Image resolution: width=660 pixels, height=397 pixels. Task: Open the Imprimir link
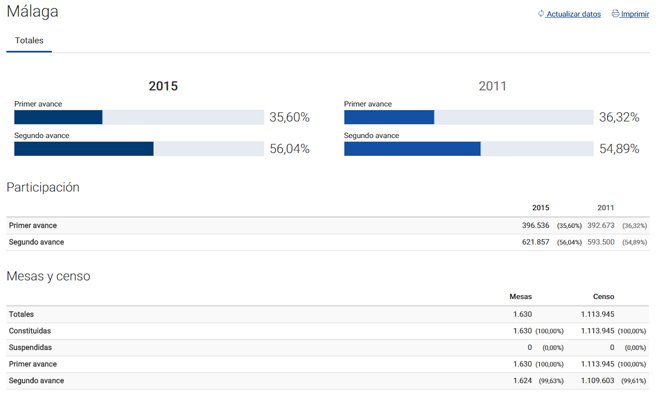pos(635,14)
